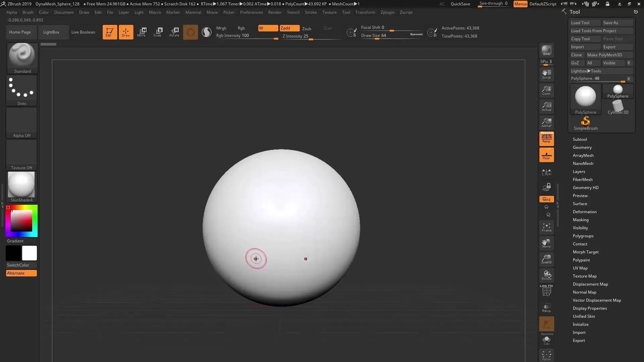Click the BPR render icon
Image resolution: width=644 pixels, height=362 pixels.
point(546,51)
